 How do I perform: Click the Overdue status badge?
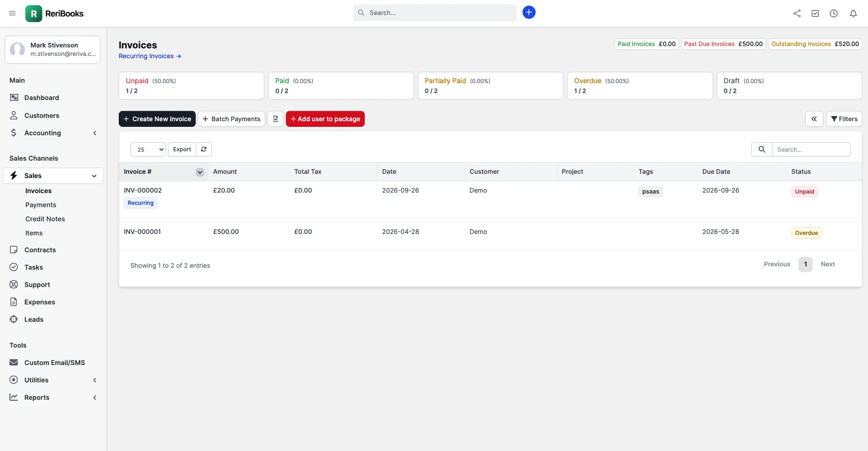pyautogui.click(x=807, y=233)
